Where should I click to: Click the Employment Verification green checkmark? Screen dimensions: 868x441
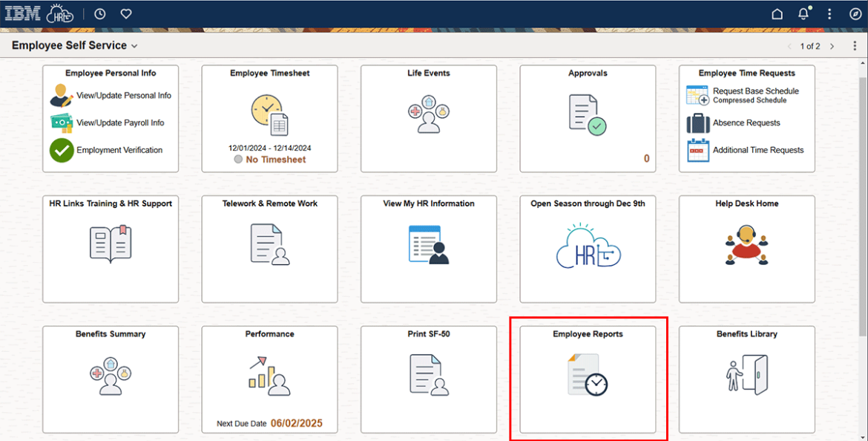point(61,151)
